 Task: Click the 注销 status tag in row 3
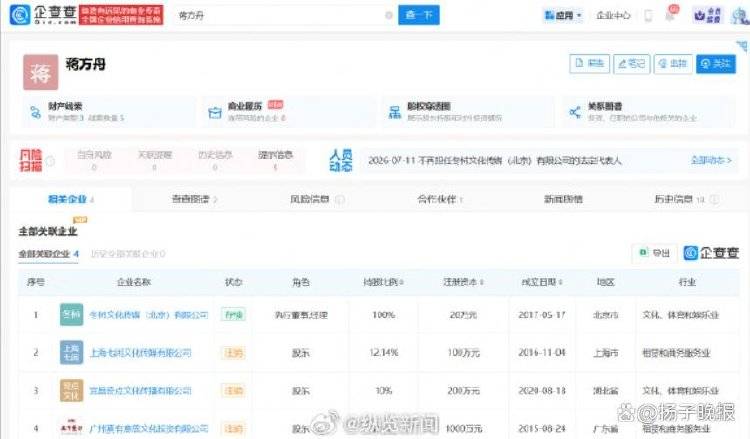coord(233,391)
